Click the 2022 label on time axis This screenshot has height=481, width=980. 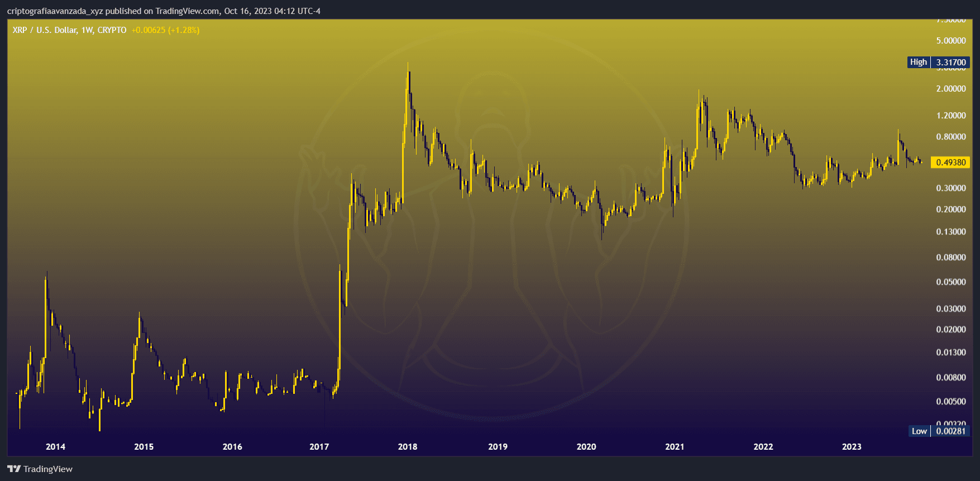click(x=763, y=446)
